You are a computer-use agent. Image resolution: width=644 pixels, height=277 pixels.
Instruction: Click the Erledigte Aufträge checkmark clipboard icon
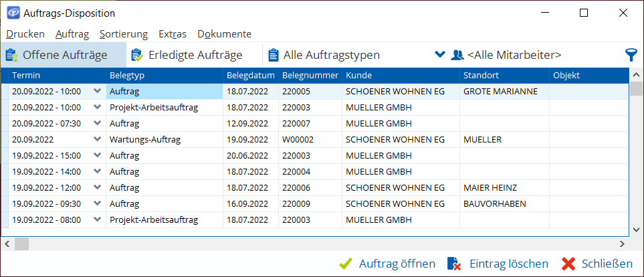[x=137, y=55]
